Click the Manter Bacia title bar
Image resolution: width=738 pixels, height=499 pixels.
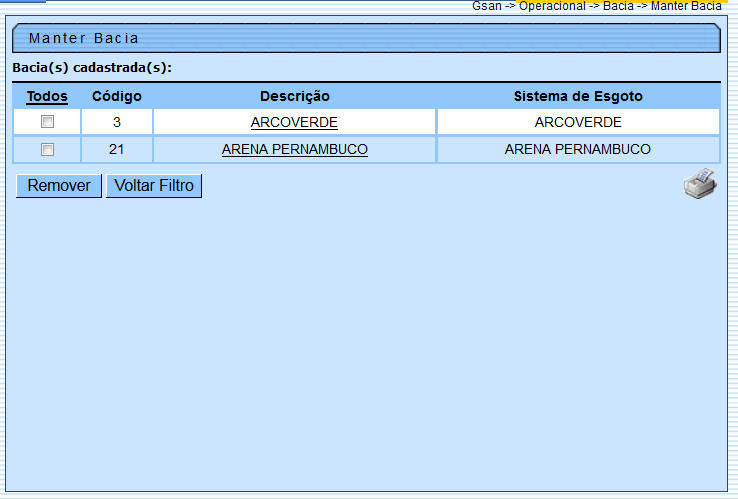point(366,38)
